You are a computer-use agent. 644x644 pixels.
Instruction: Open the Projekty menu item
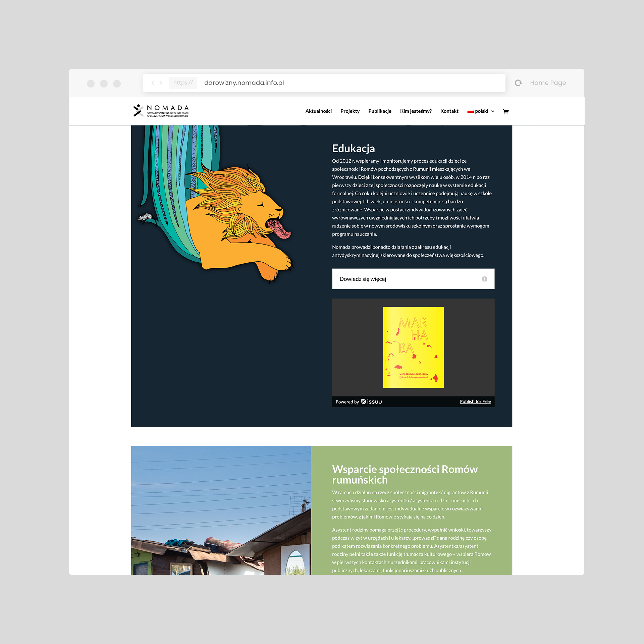350,111
